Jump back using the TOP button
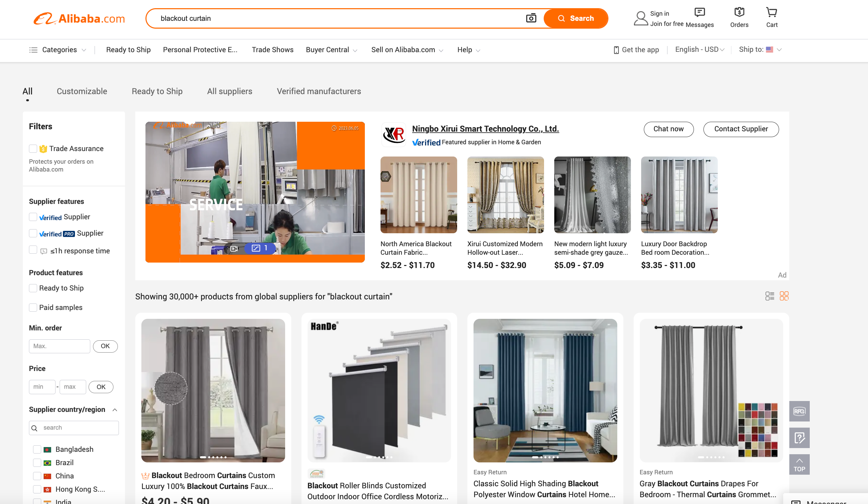The width and height of the screenshot is (868, 504). coord(799,465)
